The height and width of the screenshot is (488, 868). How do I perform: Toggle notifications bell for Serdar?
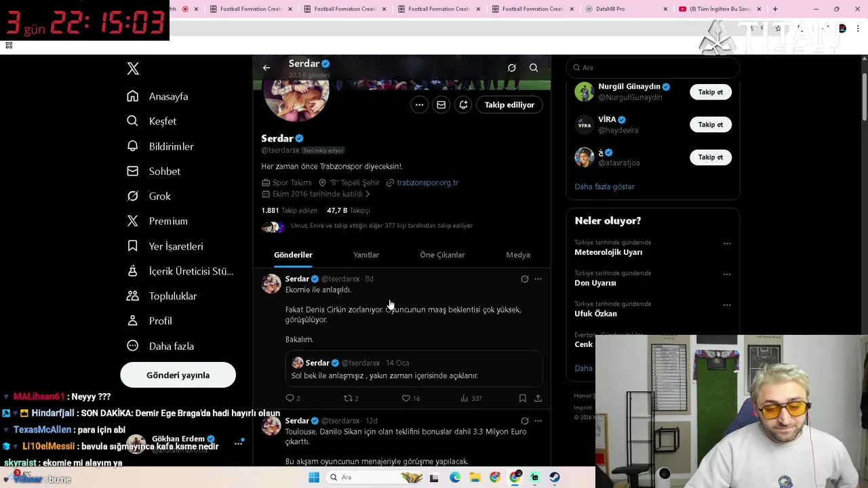coord(463,105)
